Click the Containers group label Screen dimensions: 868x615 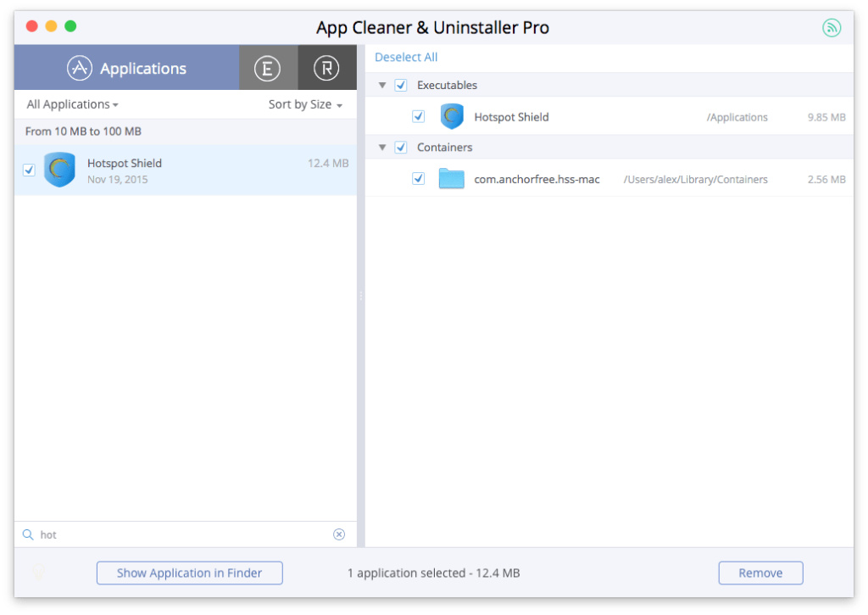[444, 148]
